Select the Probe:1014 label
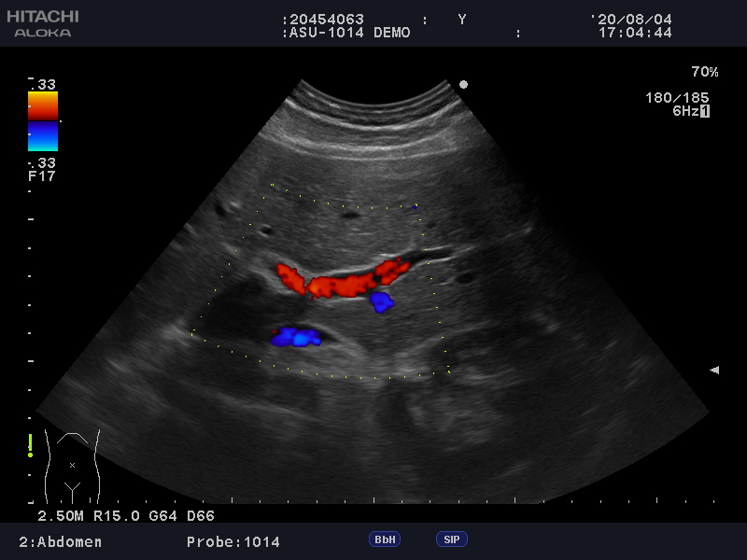 [233, 541]
